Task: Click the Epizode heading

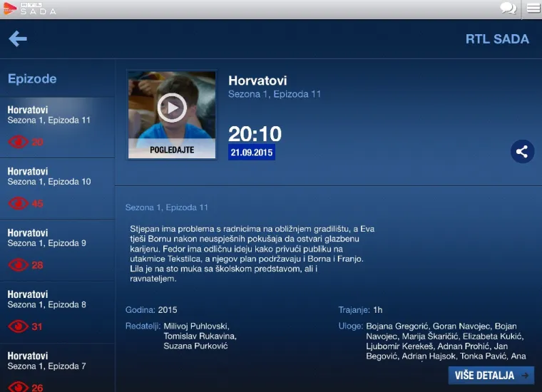Action: coord(32,78)
